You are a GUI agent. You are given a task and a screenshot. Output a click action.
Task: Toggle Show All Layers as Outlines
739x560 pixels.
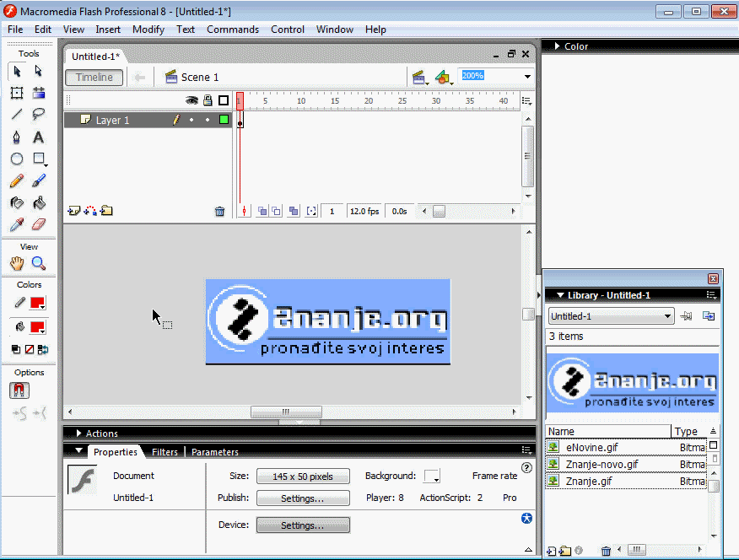tap(224, 100)
